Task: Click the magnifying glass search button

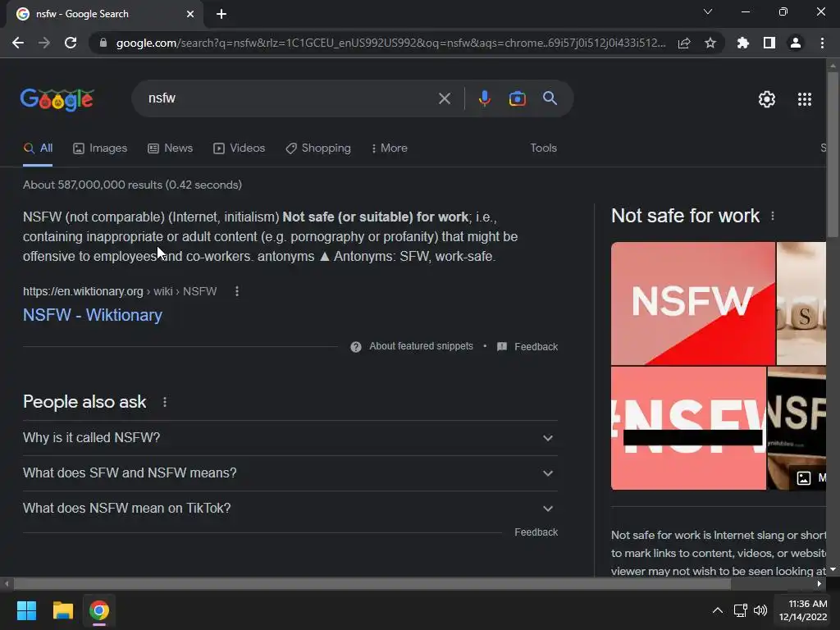Action: click(550, 98)
